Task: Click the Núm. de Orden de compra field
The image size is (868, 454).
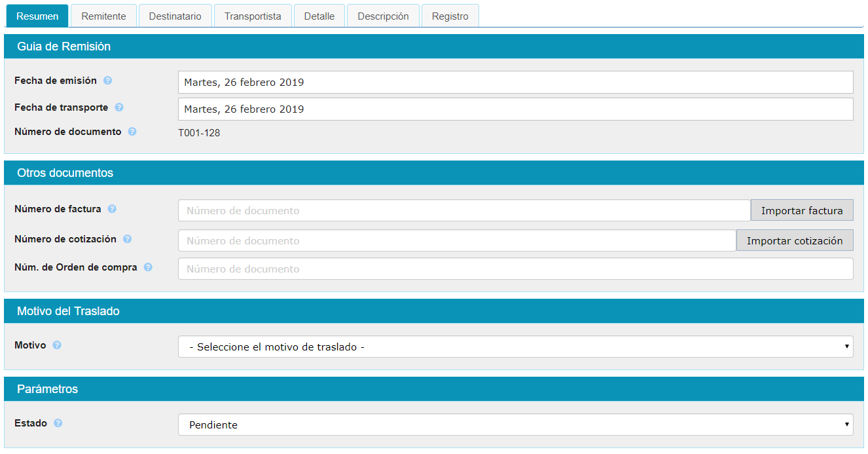Action: [515, 269]
